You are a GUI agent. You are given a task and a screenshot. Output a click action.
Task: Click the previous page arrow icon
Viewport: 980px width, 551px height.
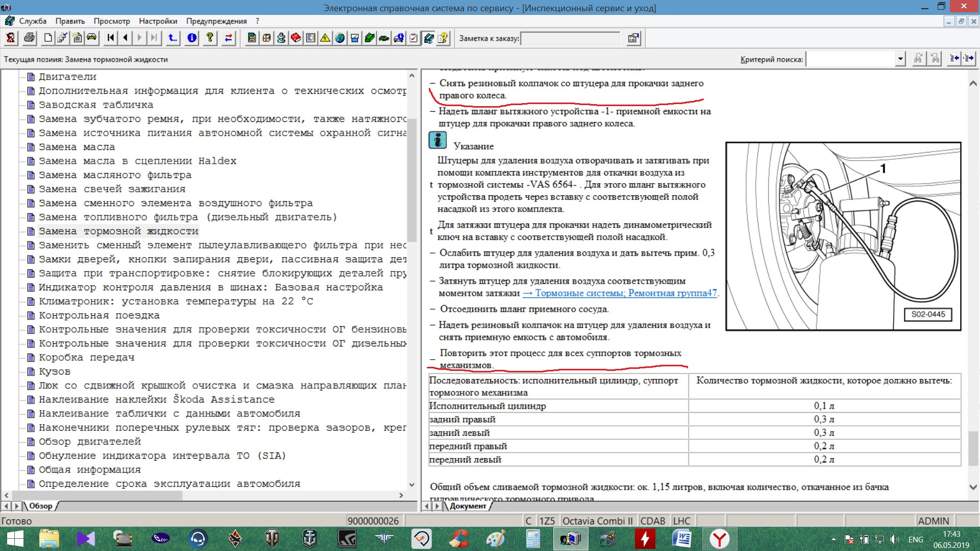point(125,38)
